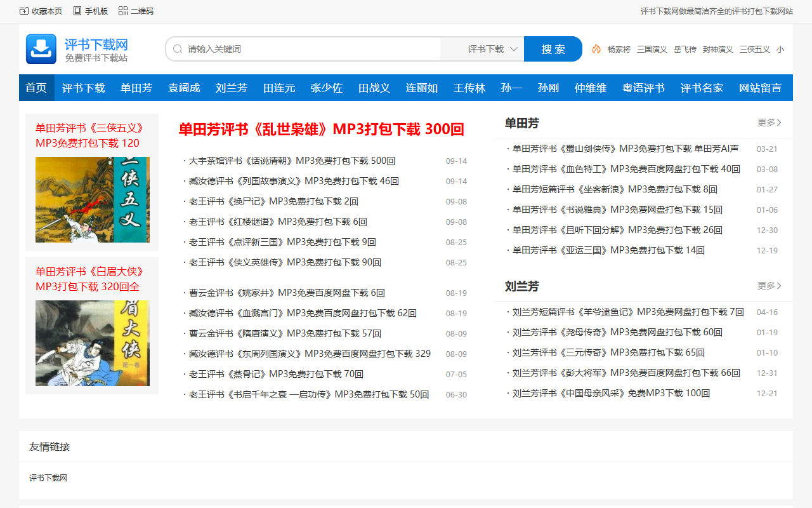
Task: Click the 评书下载网 site title text
Action: tap(96, 44)
